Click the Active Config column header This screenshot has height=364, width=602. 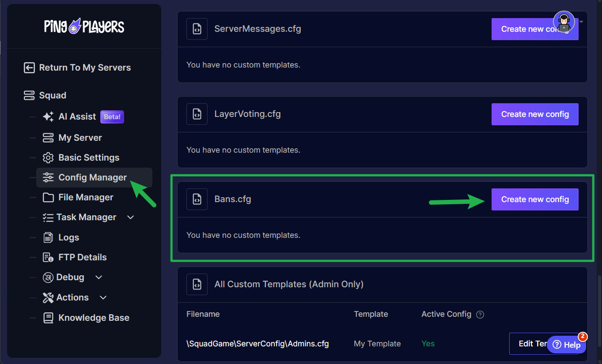(x=447, y=314)
